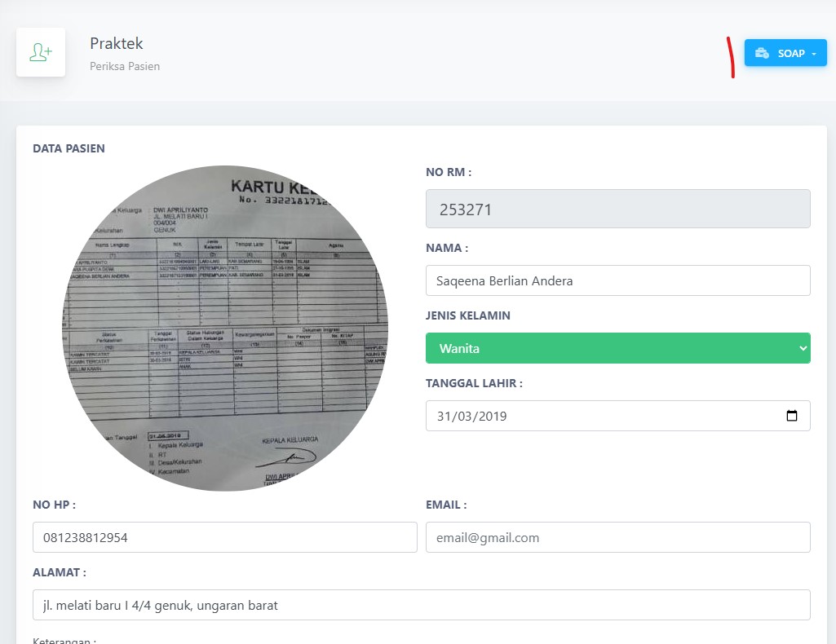Image resolution: width=836 pixels, height=644 pixels.
Task: Focus the Nama field with Saqeena Berlian Andera
Action: pyautogui.click(x=617, y=280)
